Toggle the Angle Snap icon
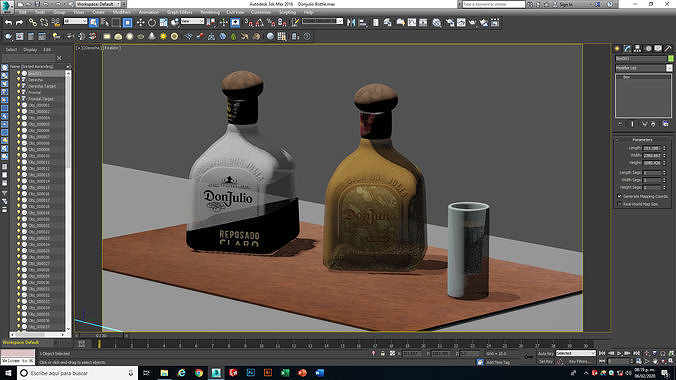 (x=260, y=22)
